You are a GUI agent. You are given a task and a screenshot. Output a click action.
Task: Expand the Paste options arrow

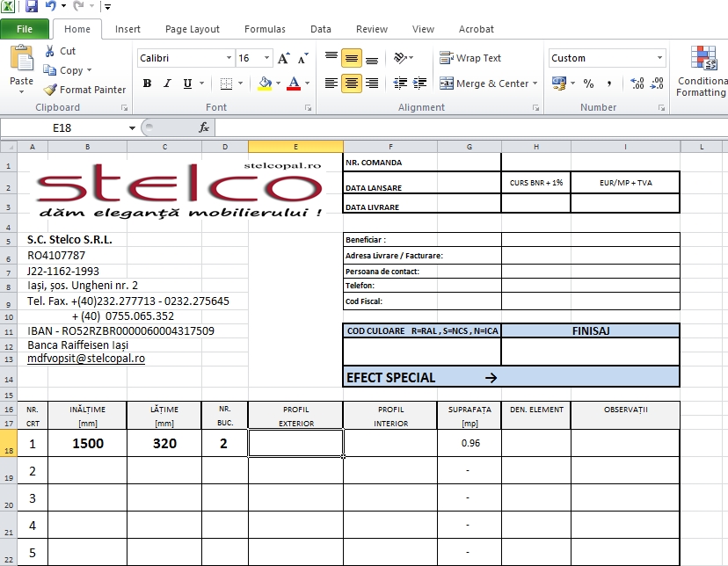(x=21, y=91)
